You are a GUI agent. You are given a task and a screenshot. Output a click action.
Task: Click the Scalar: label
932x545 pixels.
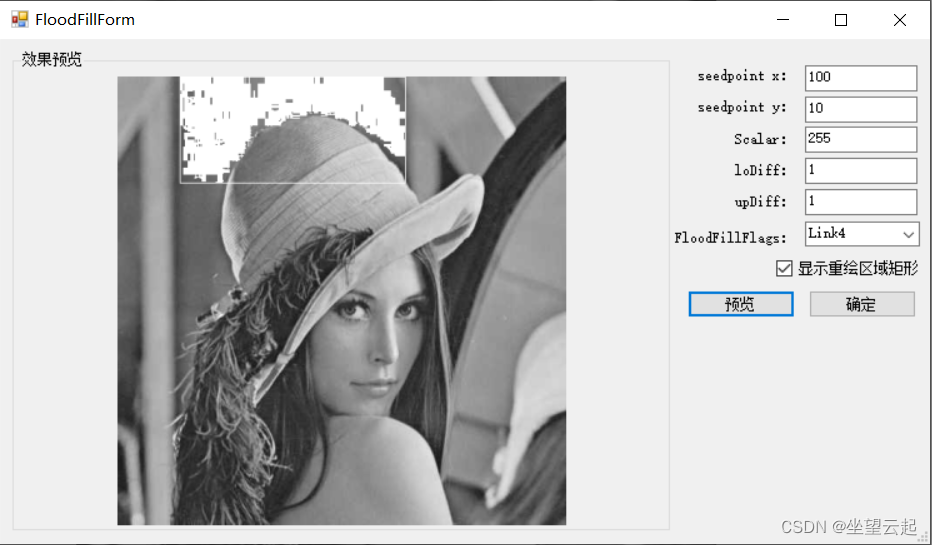pyautogui.click(x=760, y=139)
